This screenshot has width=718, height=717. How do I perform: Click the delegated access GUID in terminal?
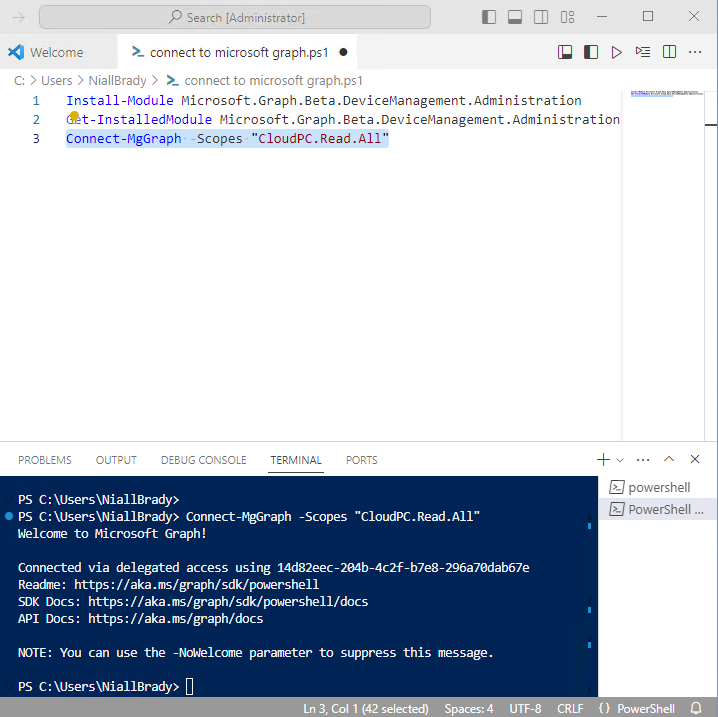click(403, 568)
